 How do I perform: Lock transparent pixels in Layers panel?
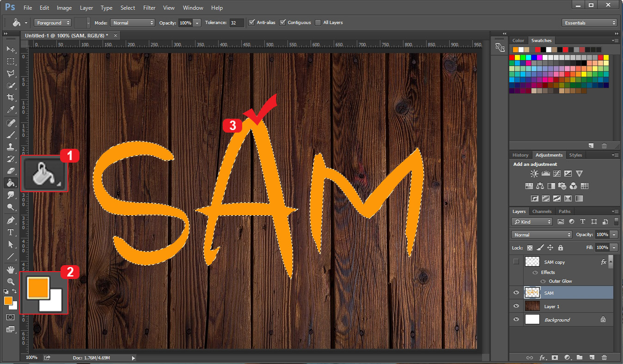[x=530, y=248]
